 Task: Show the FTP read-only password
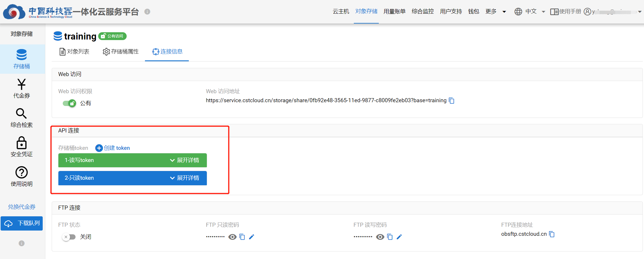pos(232,237)
